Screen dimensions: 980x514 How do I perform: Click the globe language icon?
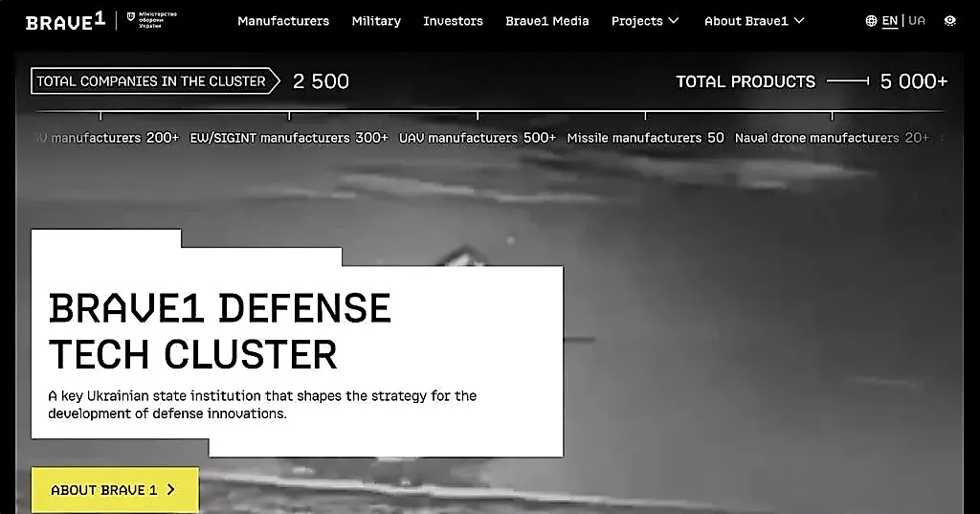871,21
